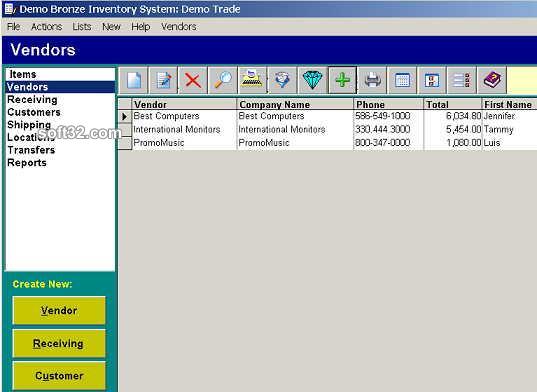Sort by the Phone column header
This screenshot has height=392, width=537.
[388, 104]
